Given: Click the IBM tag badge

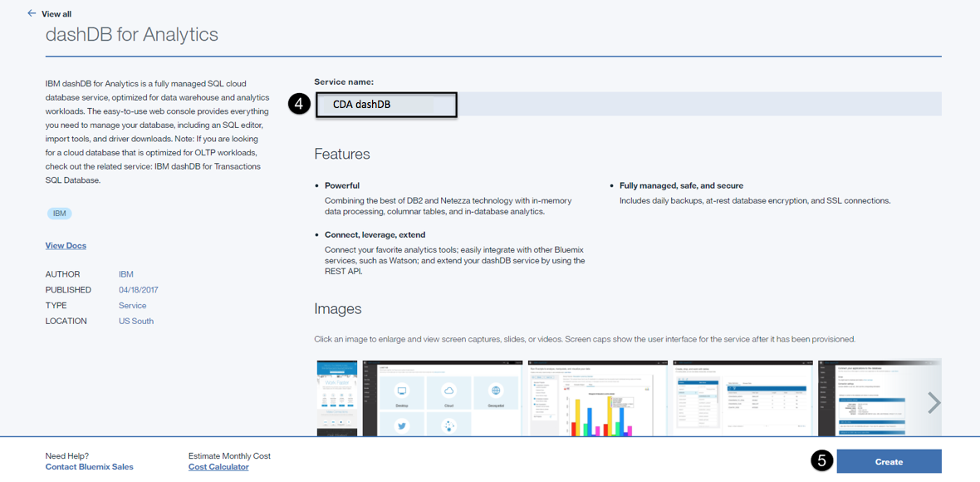Looking at the screenshot, I should [x=59, y=214].
